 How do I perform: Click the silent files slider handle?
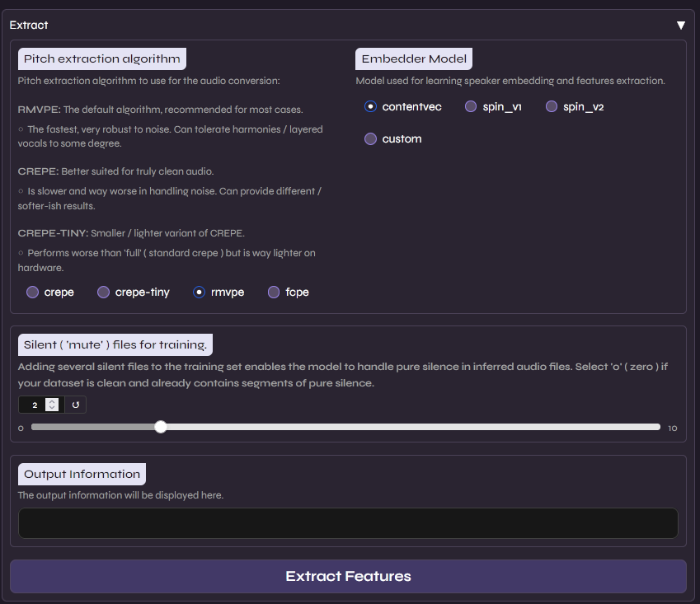coord(161,427)
